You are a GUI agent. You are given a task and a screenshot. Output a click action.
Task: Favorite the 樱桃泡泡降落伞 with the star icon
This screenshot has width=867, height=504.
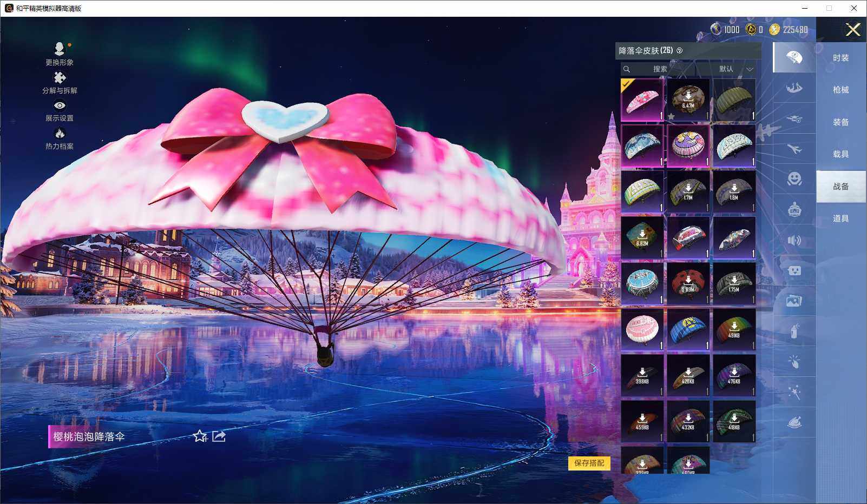tap(200, 436)
